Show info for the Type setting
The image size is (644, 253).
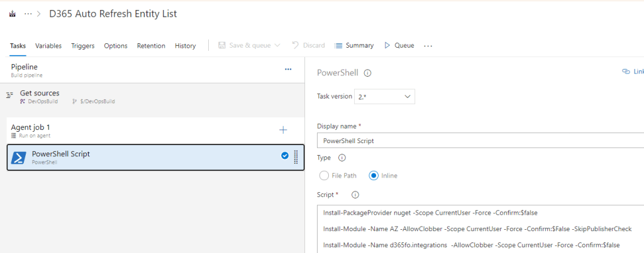pyautogui.click(x=341, y=158)
